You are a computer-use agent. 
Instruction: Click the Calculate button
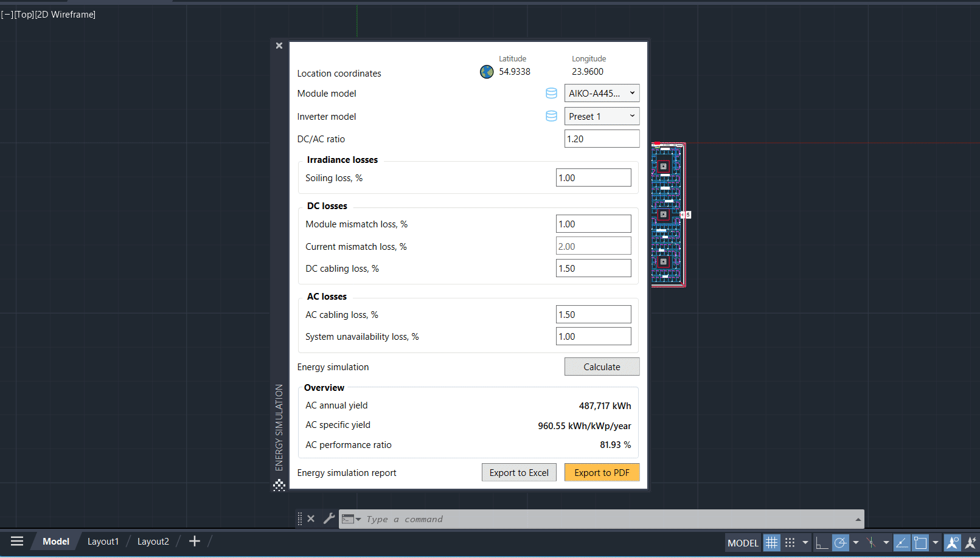(602, 367)
